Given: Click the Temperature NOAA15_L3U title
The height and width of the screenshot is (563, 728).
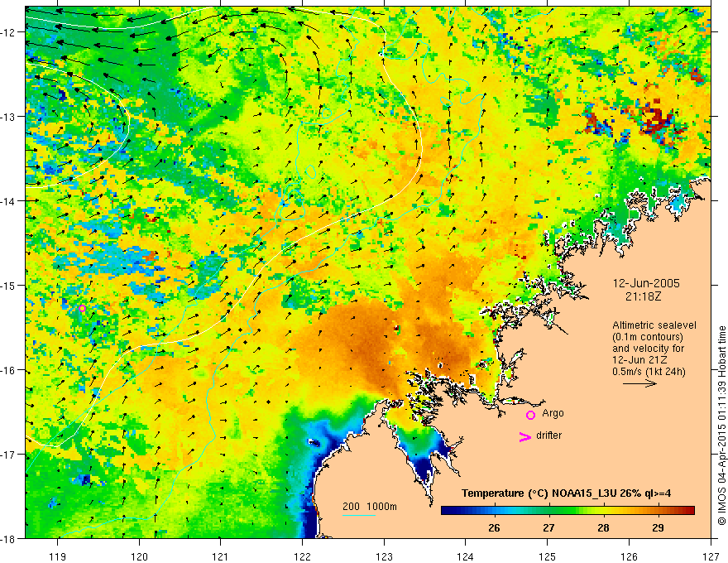Looking at the screenshot, I should (566, 493).
